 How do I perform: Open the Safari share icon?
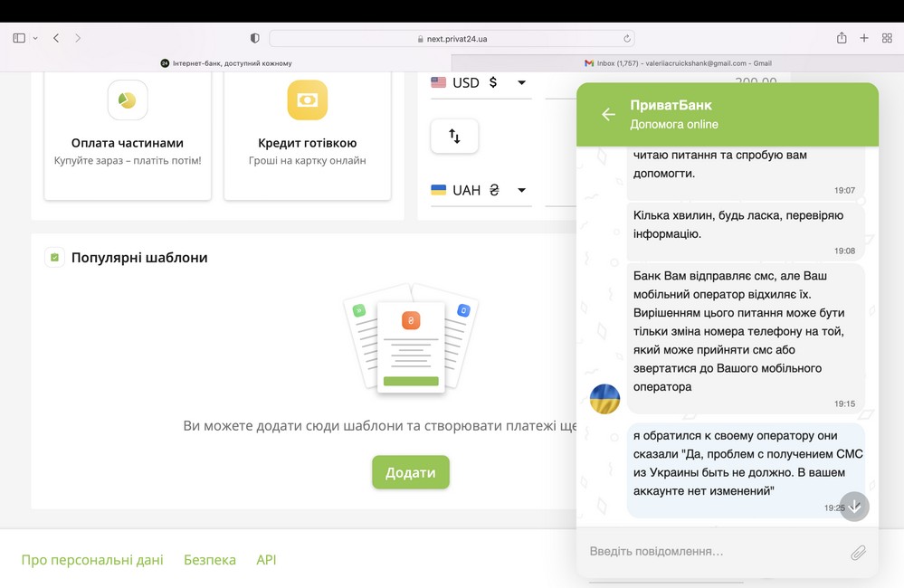(x=842, y=38)
